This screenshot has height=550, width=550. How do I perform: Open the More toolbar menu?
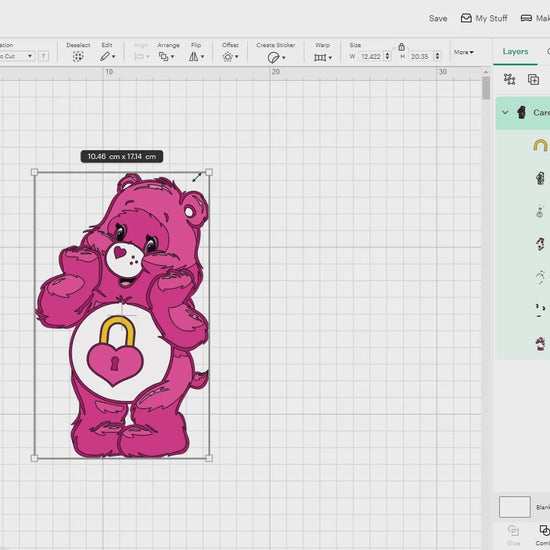point(463,52)
